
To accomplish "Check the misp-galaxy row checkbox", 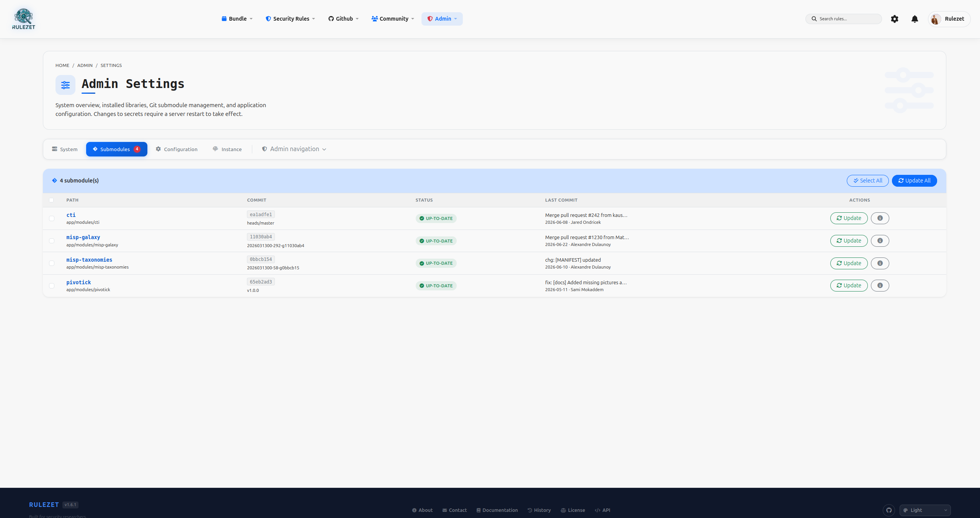I will coord(52,241).
